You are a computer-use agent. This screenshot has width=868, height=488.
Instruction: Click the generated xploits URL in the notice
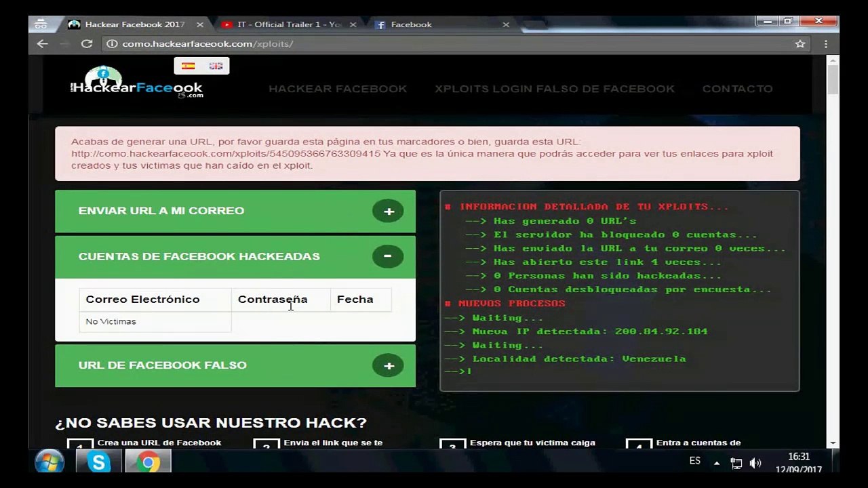226,154
